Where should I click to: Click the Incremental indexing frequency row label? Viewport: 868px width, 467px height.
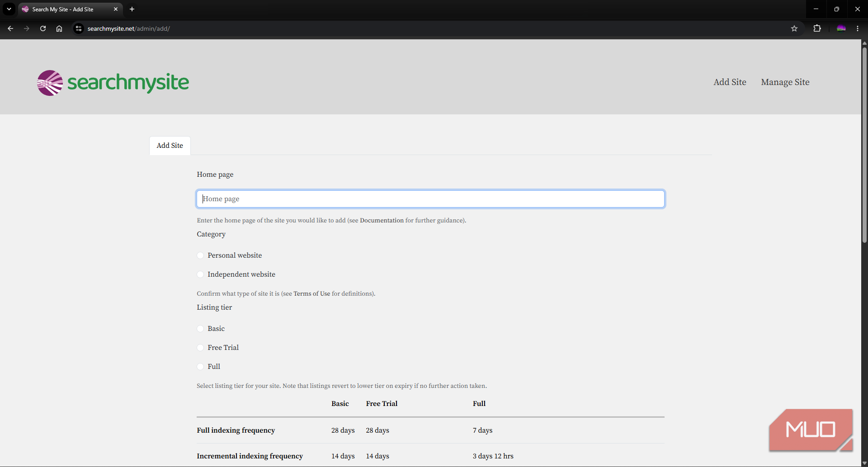[x=250, y=456]
